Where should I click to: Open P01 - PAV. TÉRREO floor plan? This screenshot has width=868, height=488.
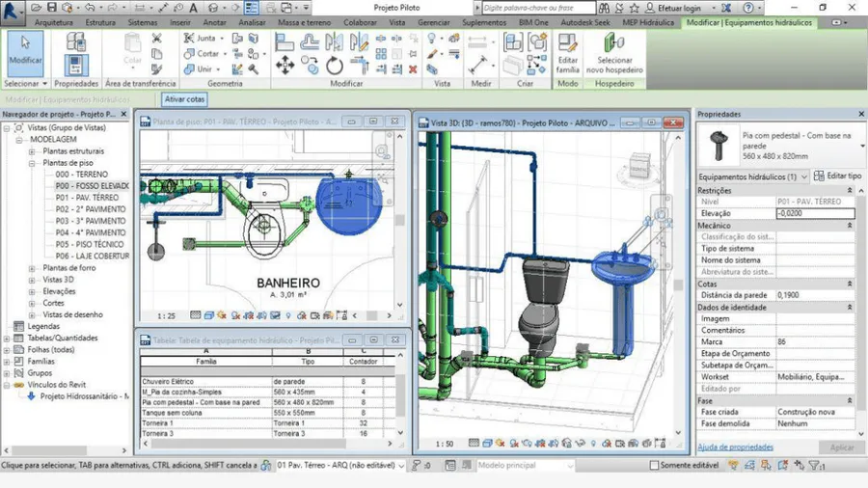pos(86,197)
